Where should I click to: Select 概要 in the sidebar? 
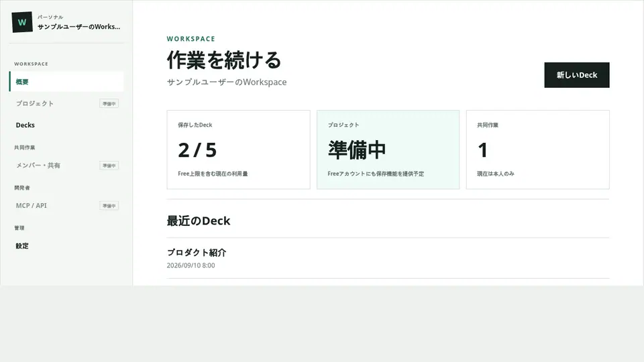[x=66, y=82]
